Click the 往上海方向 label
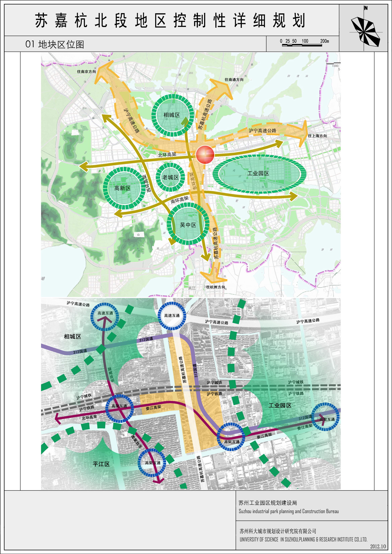The width and height of the screenshot is (392, 554). [x=317, y=136]
